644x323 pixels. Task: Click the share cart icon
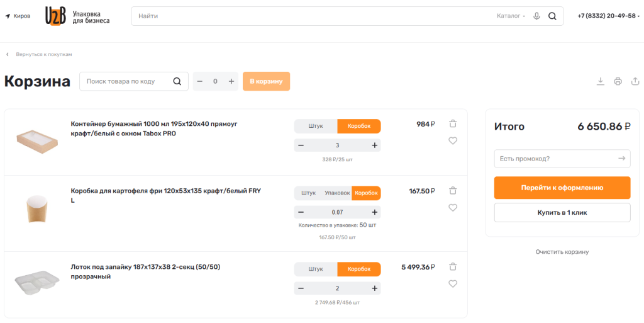click(x=635, y=81)
